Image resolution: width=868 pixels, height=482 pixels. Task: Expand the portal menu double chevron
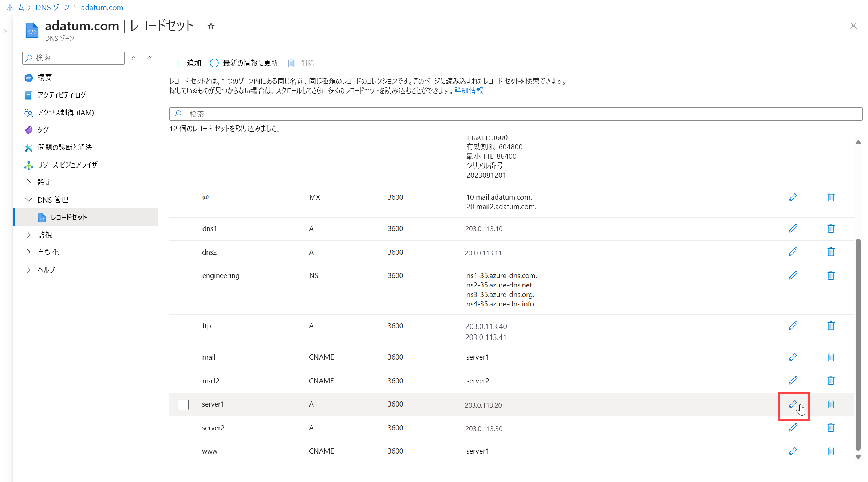pos(5,31)
